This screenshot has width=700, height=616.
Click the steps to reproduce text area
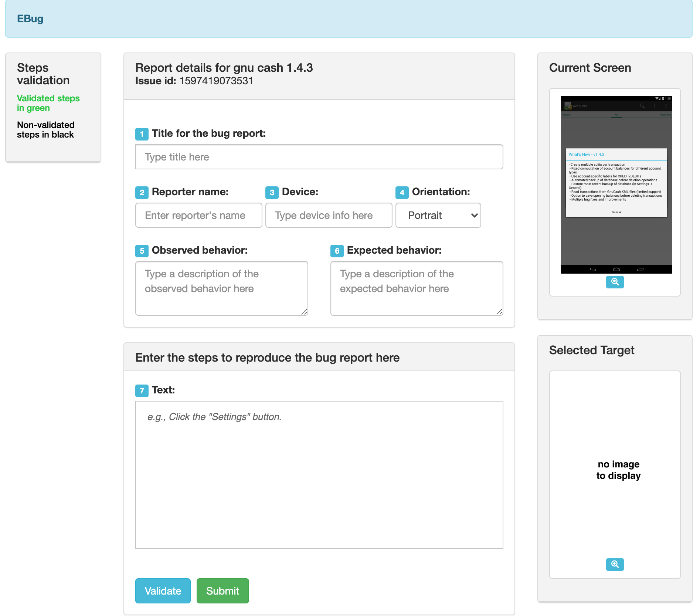click(x=319, y=475)
